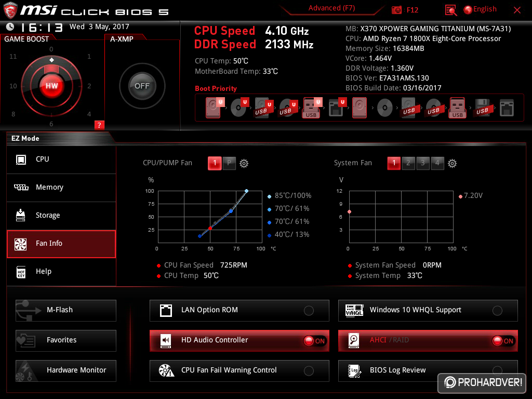The height and width of the screenshot is (399, 532).
Task: Open the Game Boost help question mark
Action: [99, 125]
